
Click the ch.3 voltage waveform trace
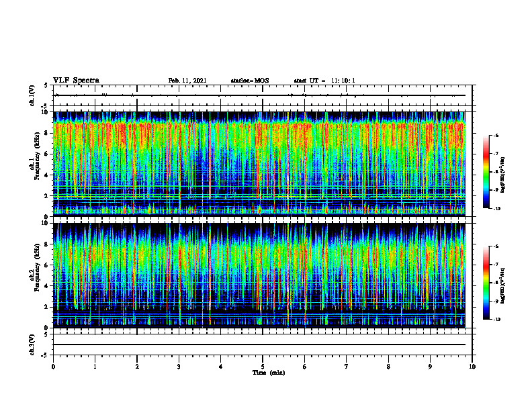259,345
